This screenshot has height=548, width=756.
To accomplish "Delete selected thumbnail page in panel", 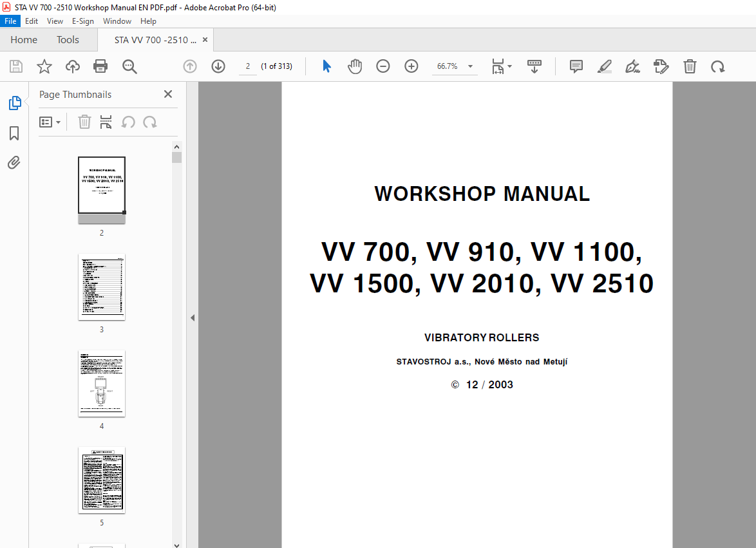I will tap(84, 122).
